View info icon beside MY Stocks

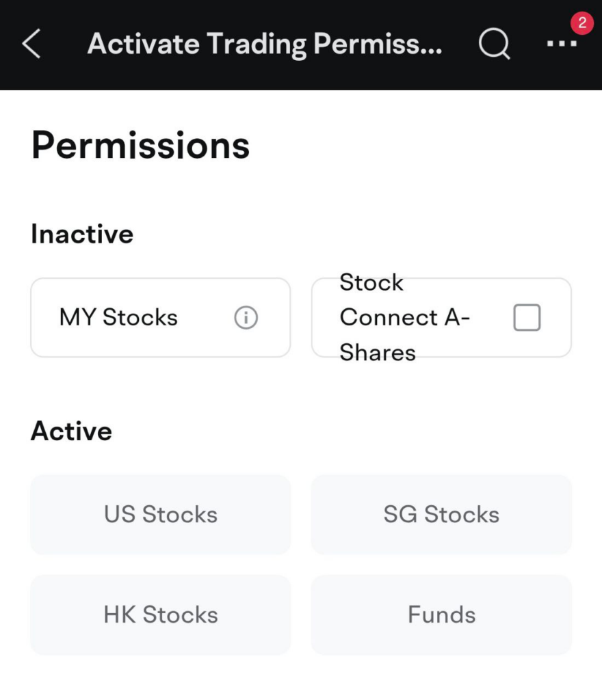[246, 318]
